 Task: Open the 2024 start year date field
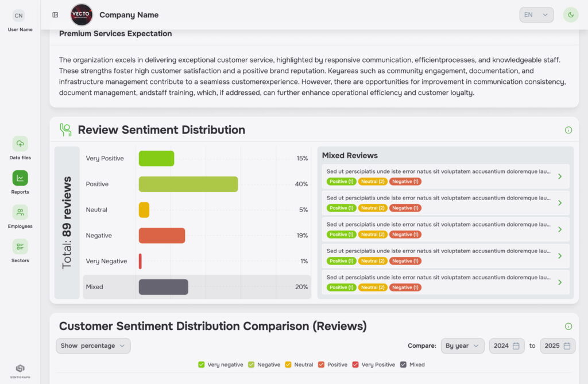click(x=507, y=345)
